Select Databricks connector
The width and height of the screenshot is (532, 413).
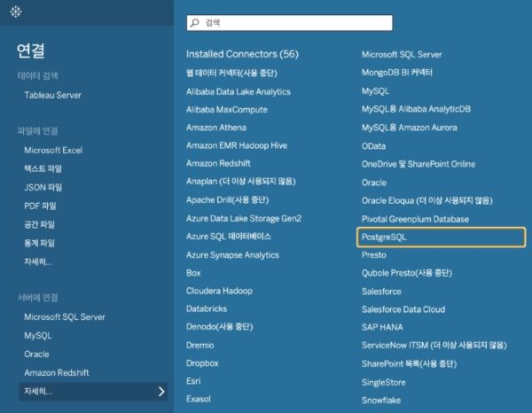207,309
